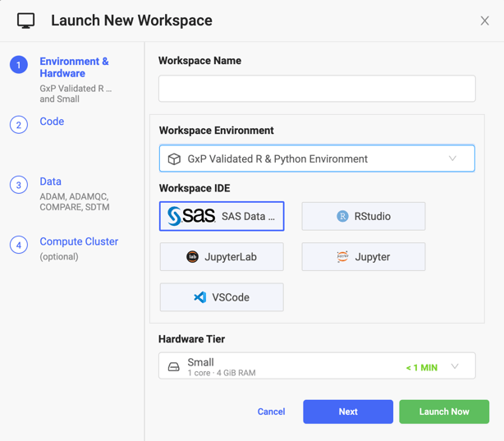Go to the Code step
The width and height of the screenshot is (504, 441).
[52, 122]
